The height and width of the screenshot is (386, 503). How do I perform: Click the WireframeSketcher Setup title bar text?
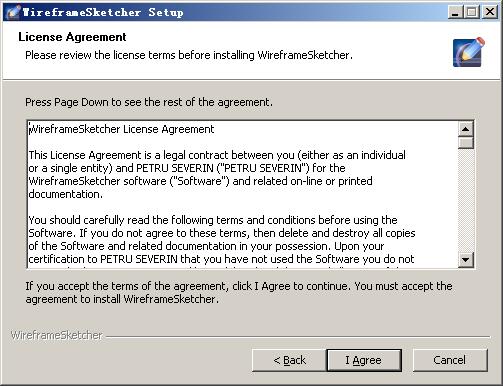pos(103,12)
